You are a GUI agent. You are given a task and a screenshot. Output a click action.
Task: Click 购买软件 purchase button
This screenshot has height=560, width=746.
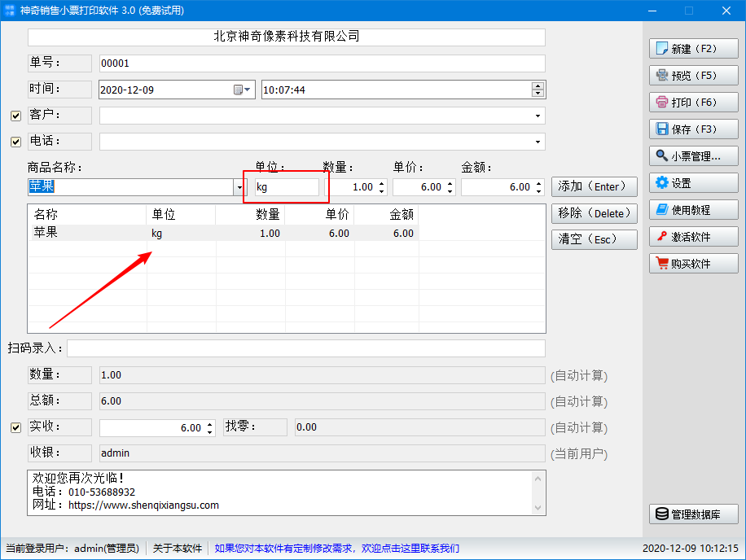693,264
